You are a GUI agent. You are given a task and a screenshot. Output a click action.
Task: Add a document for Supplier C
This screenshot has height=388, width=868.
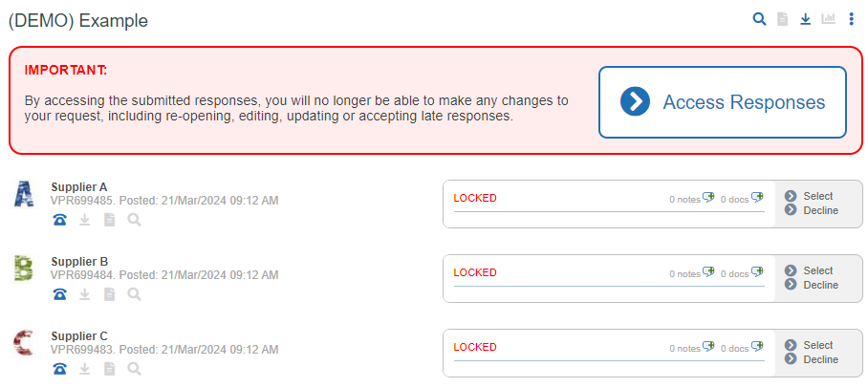click(757, 347)
